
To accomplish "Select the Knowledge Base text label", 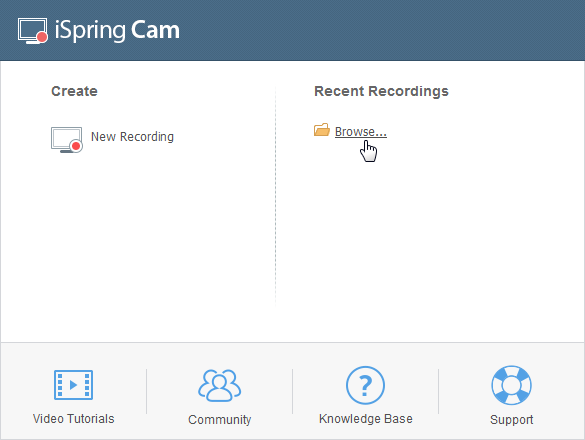I will 366,419.
